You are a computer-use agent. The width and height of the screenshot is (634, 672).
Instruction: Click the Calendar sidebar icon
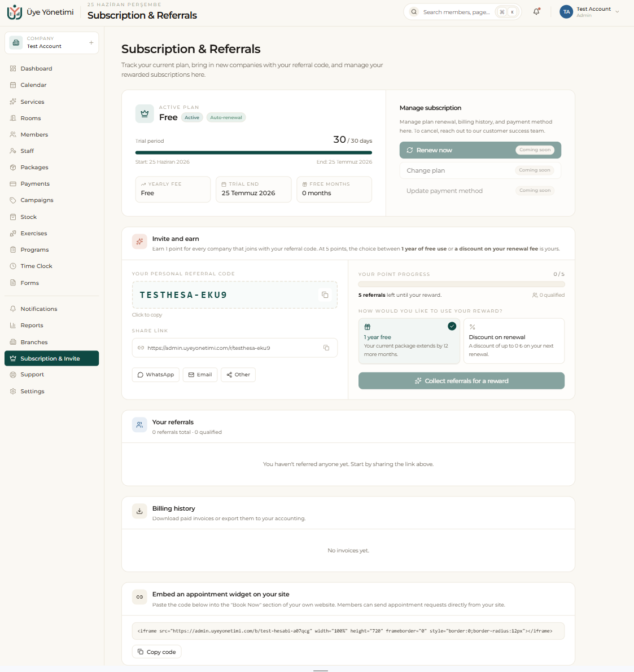[13, 85]
